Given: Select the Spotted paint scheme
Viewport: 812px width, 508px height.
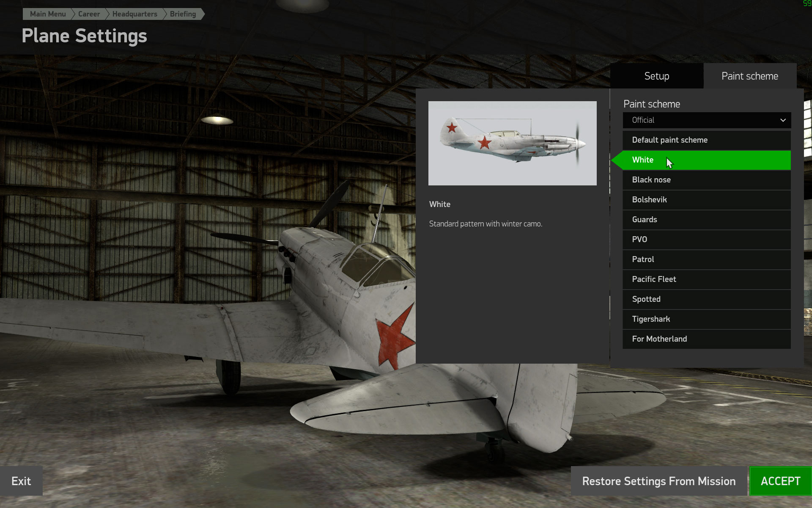Looking at the screenshot, I should coord(707,299).
